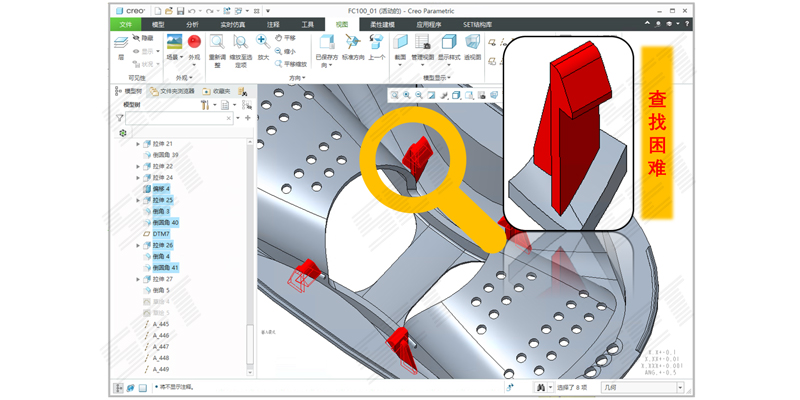Screen dimensions: 800x400
Task: Open the 显示样式 display style dropdown
Action: coord(447,47)
